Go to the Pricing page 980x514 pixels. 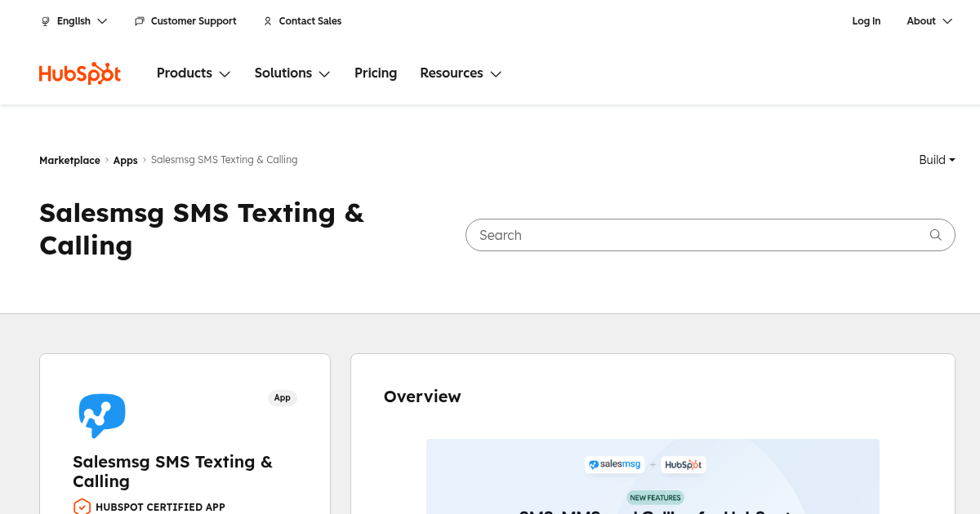coord(376,73)
